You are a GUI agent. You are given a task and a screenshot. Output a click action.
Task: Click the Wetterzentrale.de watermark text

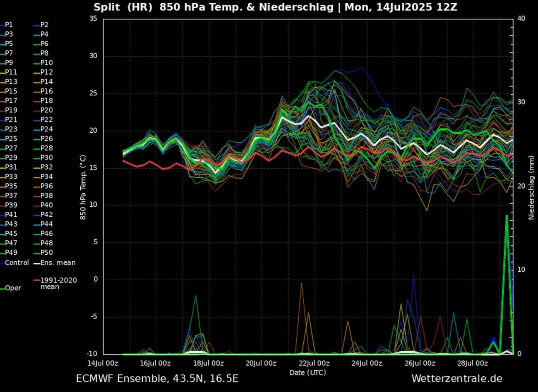click(x=456, y=378)
